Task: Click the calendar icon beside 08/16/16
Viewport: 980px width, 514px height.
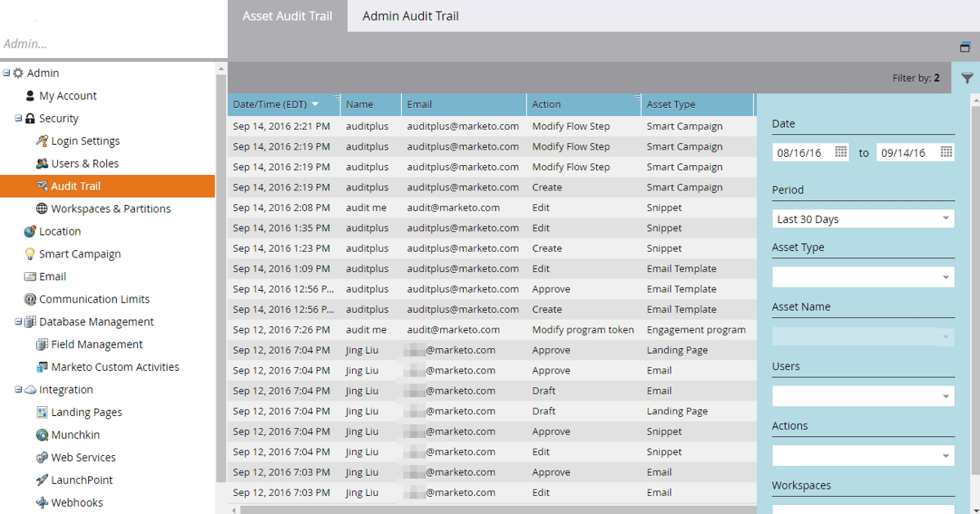Action: pyautogui.click(x=841, y=152)
